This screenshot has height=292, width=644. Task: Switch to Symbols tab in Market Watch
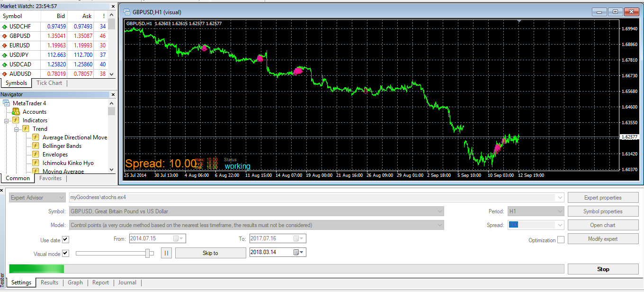[x=16, y=83]
